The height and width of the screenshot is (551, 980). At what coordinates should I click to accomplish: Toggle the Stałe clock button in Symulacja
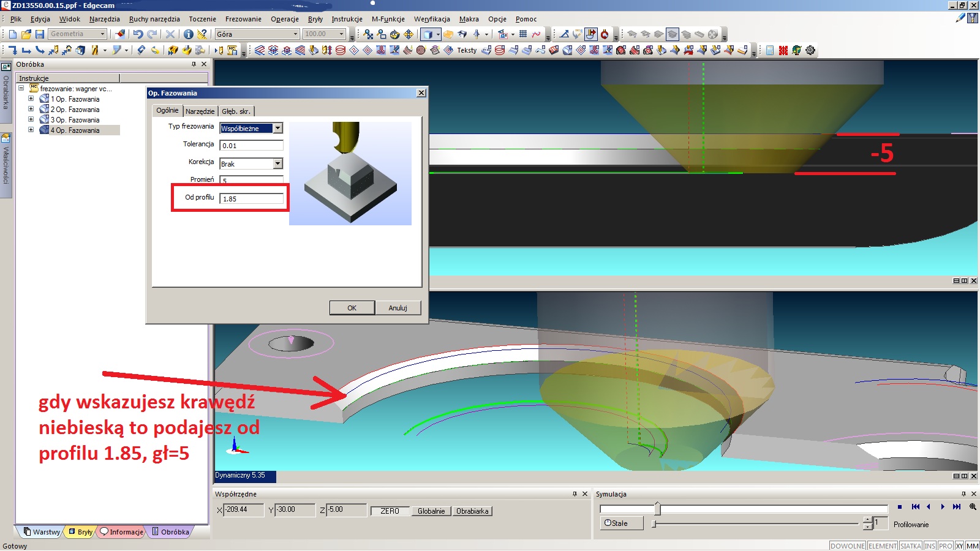pyautogui.click(x=622, y=523)
